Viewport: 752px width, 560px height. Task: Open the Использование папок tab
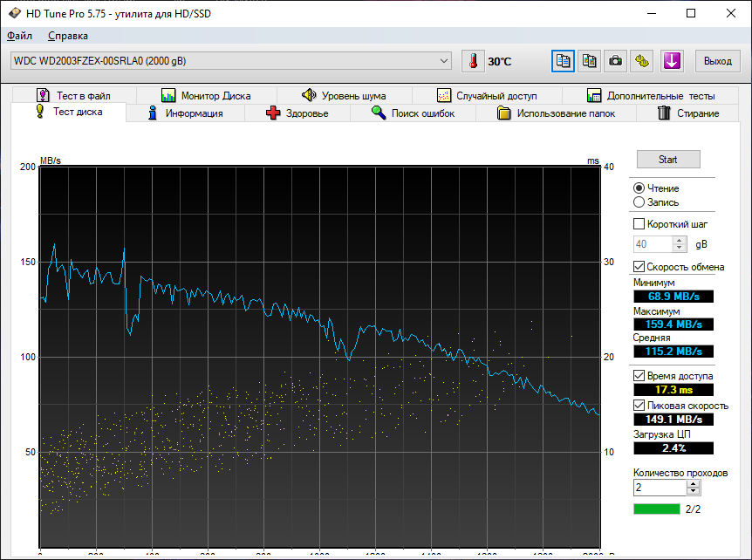(556, 113)
